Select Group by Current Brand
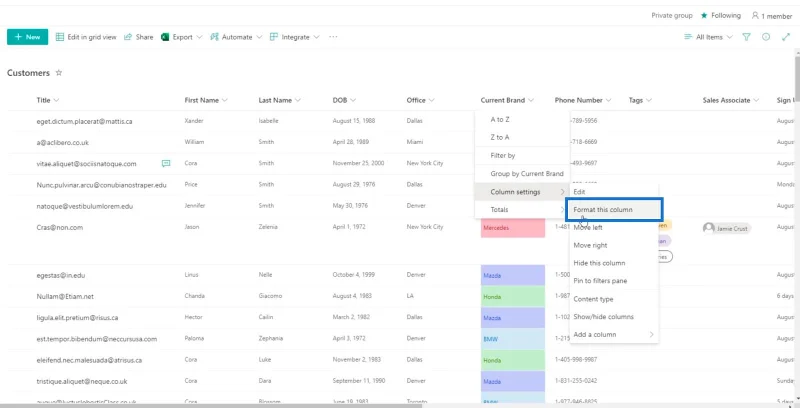This screenshot has height=408, width=800. click(x=522, y=173)
